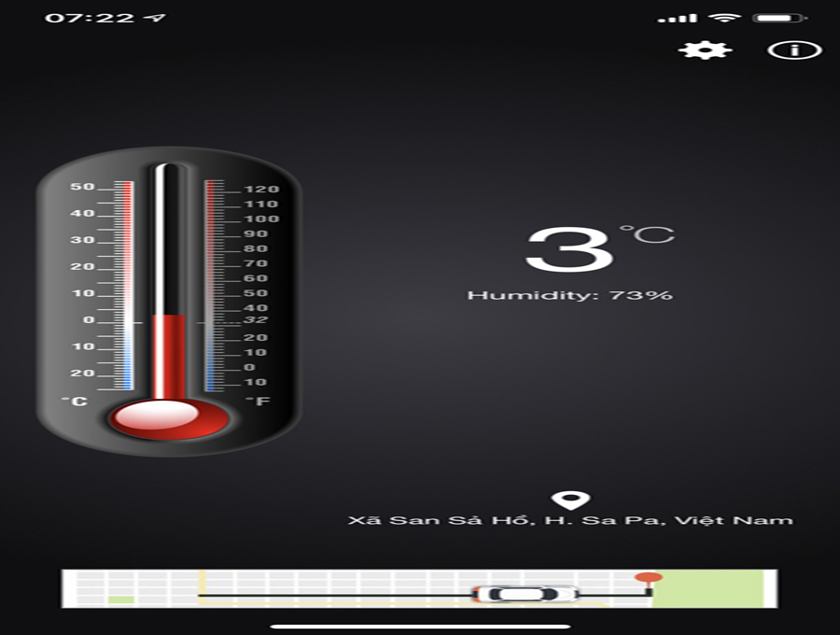Image resolution: width=840 pixels, height=635 pixels.
Task: Tap the white car in the banner
Action: [525, 594]
